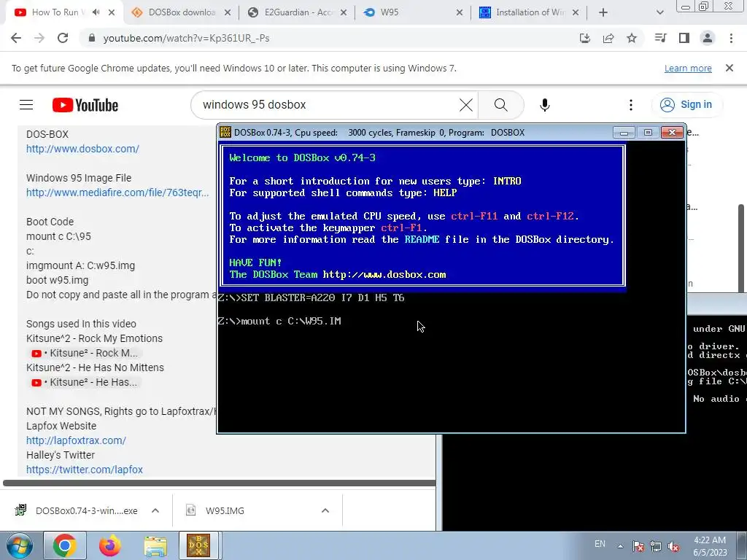Click the Sign in button

686,105
